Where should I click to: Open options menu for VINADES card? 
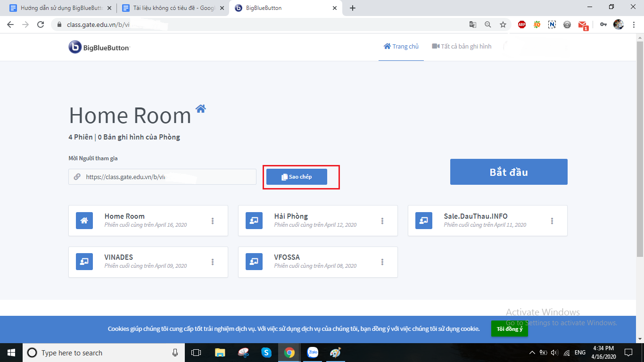(213, 262)
